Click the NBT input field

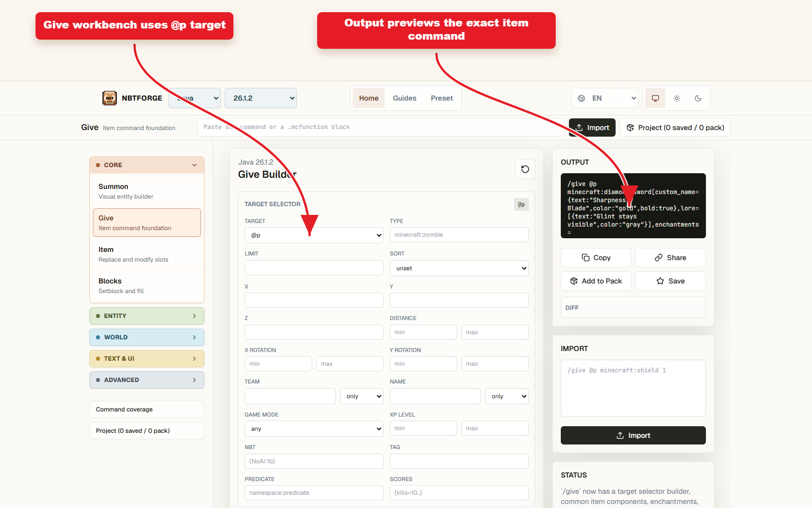(x=314, y=461)
